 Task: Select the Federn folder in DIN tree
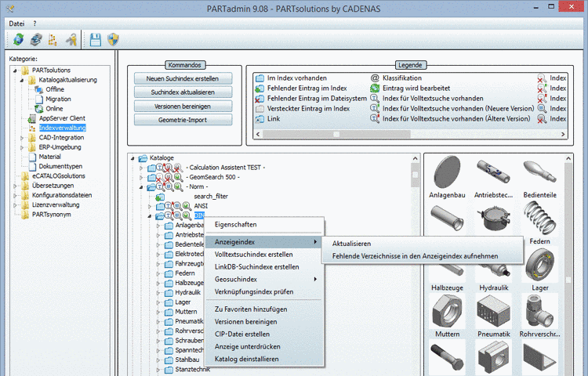pos(185,273)
